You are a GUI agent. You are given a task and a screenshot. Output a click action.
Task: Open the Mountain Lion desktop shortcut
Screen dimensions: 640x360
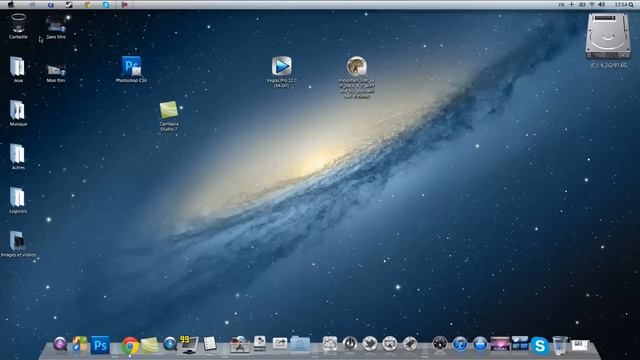tap(357, 77)
